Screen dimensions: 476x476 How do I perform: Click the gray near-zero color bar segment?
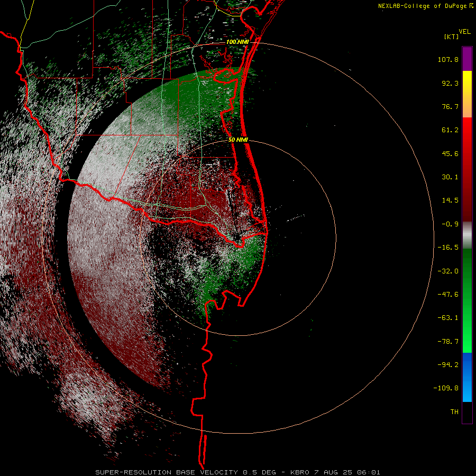(467, 235)
